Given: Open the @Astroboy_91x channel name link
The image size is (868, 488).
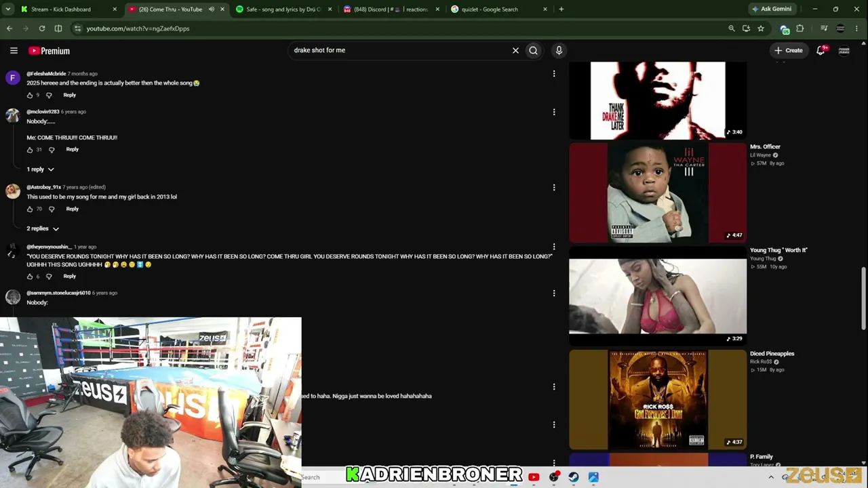Looking at the screenshot, I should [44, 187].
